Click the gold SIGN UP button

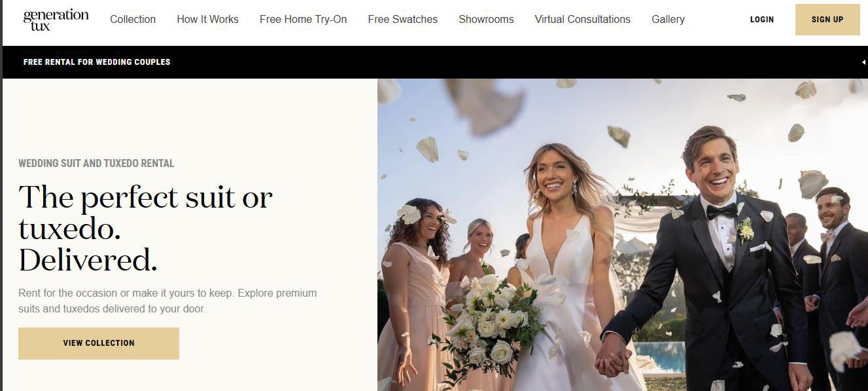click(x=827, y=20)
